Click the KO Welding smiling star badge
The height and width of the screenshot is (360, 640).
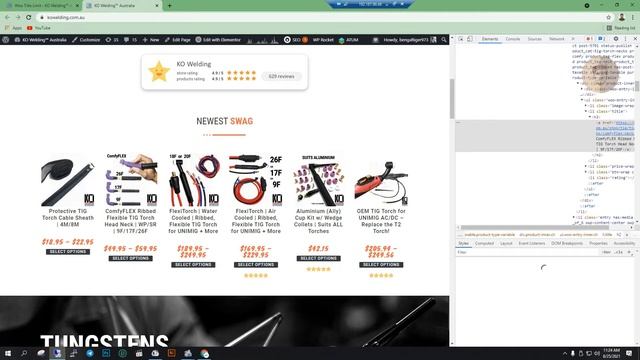(159, 71)
